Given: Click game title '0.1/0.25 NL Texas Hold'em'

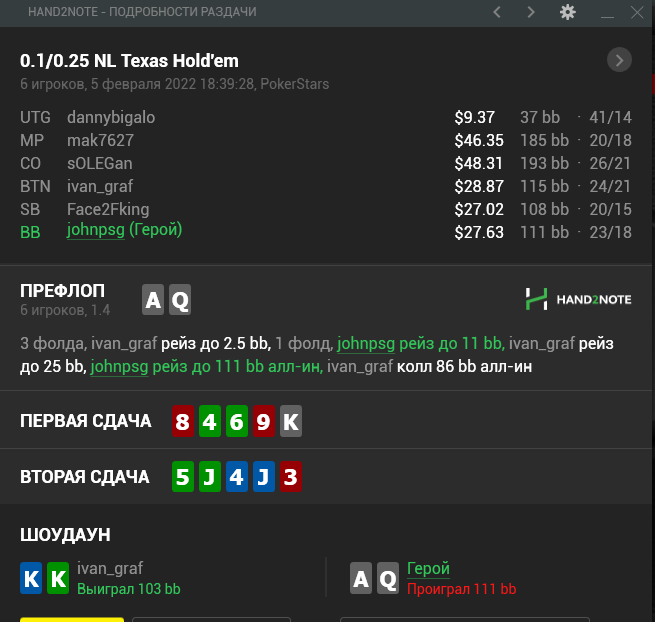Looking at the screenshot, I should point(129,61).
